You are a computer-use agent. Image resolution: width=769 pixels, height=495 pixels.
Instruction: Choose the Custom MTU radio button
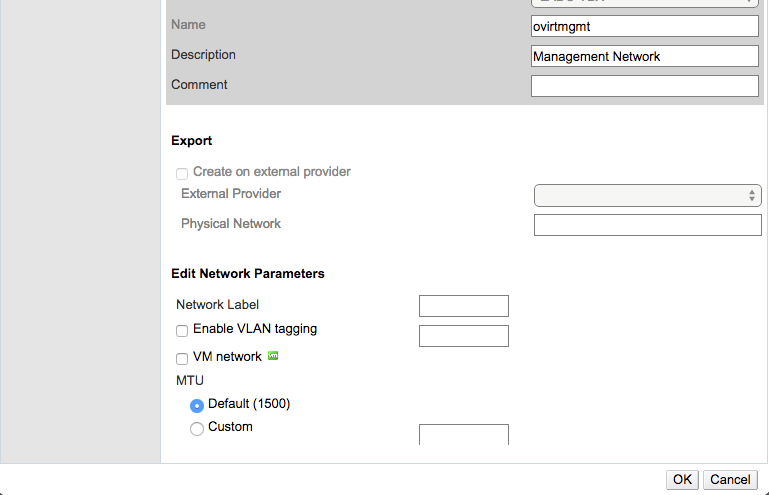tap(197, 428)
